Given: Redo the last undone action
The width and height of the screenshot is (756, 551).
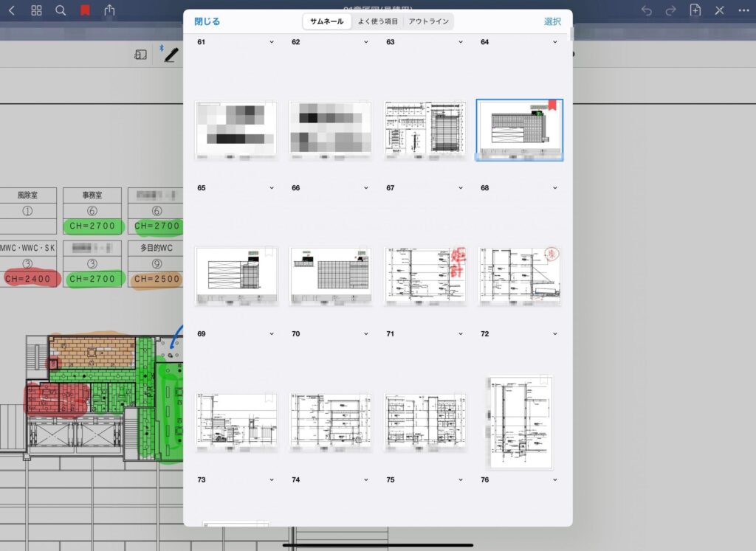Looking at the screenshot, I should 670,10.
